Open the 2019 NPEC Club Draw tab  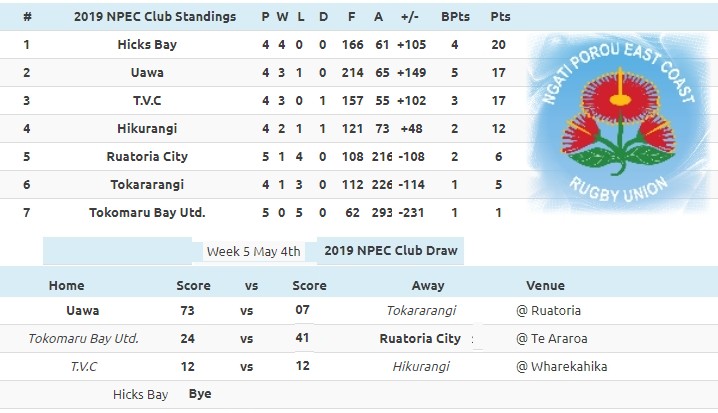point(391,251)
